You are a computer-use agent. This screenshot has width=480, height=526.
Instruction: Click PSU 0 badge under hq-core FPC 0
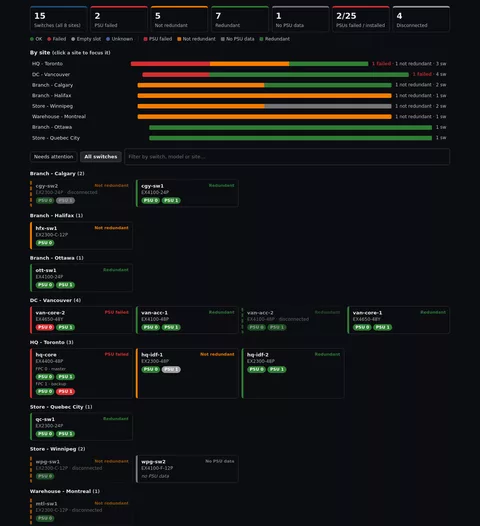pyautogui.click(x=45, y=377)
